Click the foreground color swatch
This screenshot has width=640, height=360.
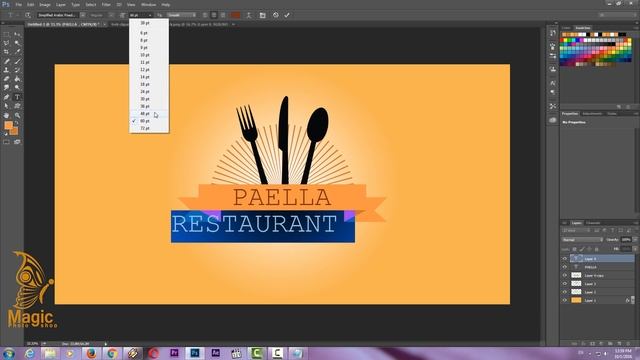click(x=9, y=126)
